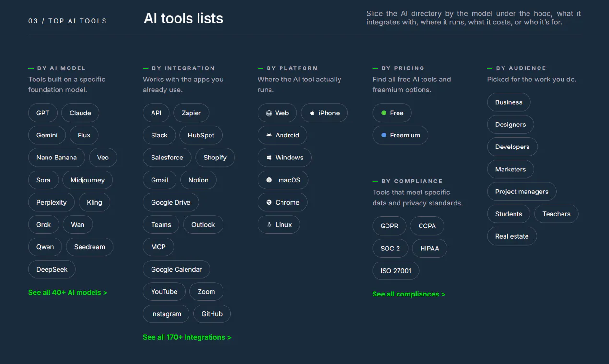
Task: Open the Google Calendar tag
Action: pos(176,269)
